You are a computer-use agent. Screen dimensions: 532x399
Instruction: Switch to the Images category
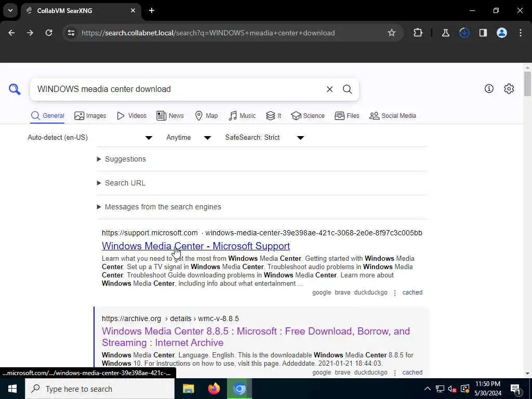click(x=90, y=116)
